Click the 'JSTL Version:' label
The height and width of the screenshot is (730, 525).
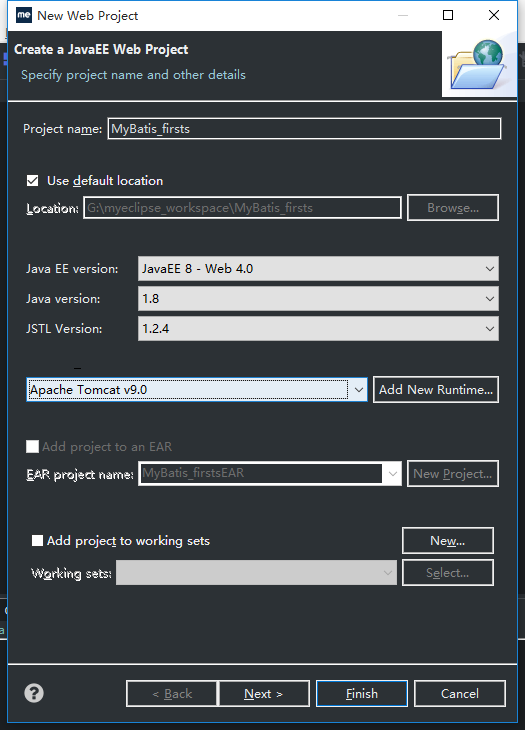pyautogui.click(x=64, y=329)
